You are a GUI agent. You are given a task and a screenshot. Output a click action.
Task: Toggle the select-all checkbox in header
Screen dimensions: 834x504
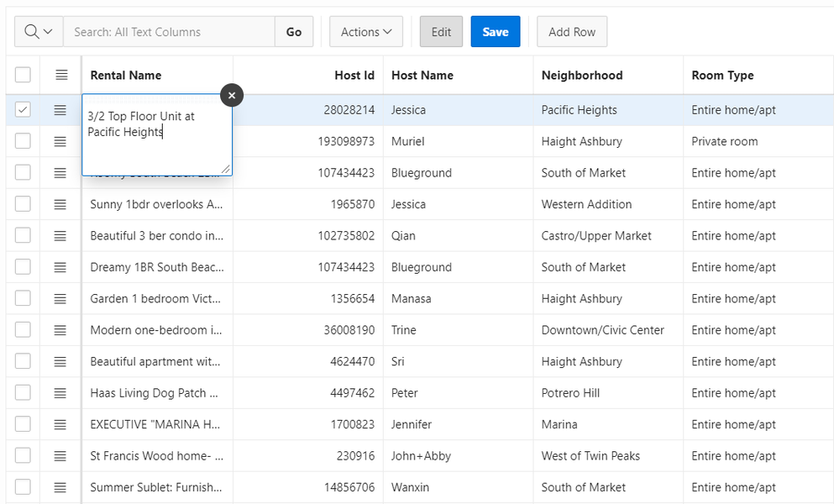click(23, 76)
